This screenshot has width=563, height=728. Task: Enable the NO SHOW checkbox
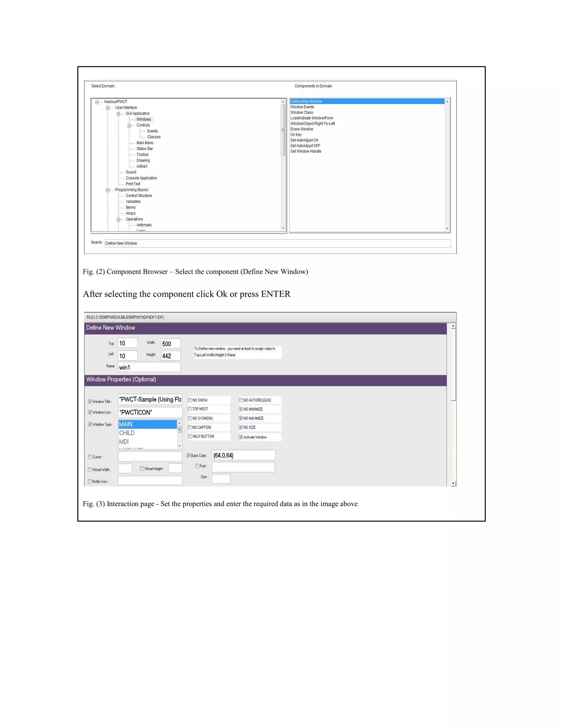click(190, 400)
